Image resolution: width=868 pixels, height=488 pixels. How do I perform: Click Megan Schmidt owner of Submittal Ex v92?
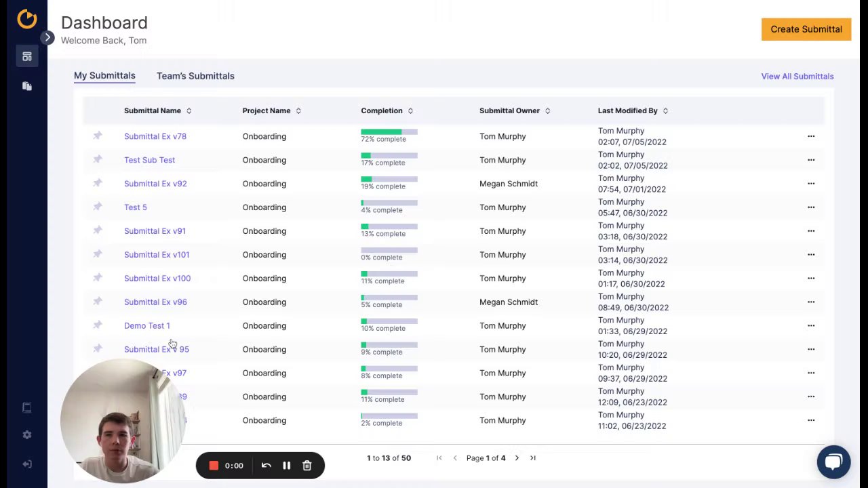click(509, 184)
